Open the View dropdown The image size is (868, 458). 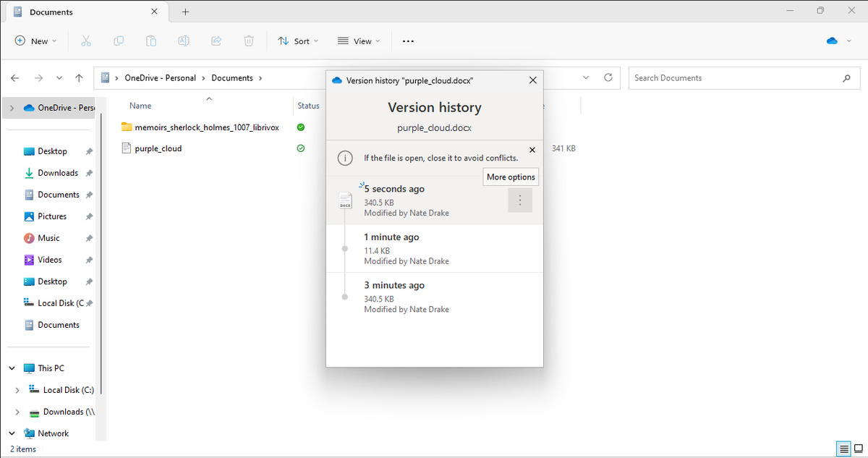[358, 41]
